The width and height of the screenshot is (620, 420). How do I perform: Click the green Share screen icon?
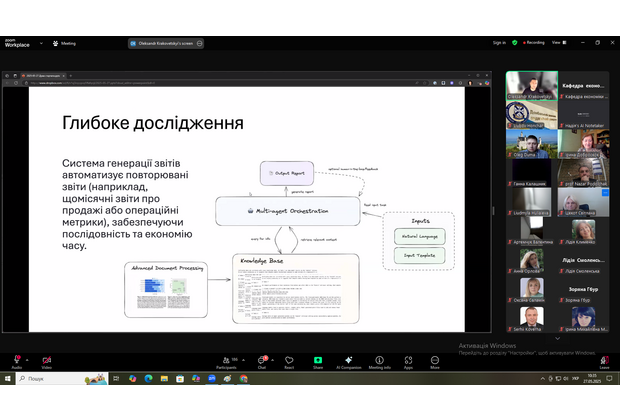318,360
